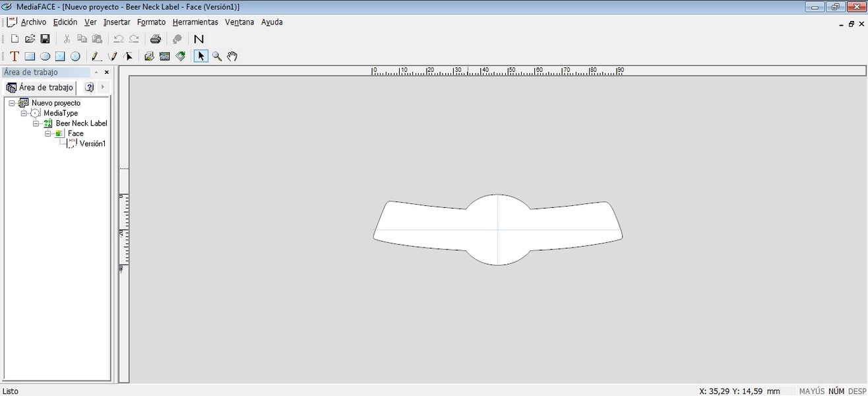This screenshot has width=868, height=396.
Task: Collapse the MediaType tree node
Action: tap(24, 114)
